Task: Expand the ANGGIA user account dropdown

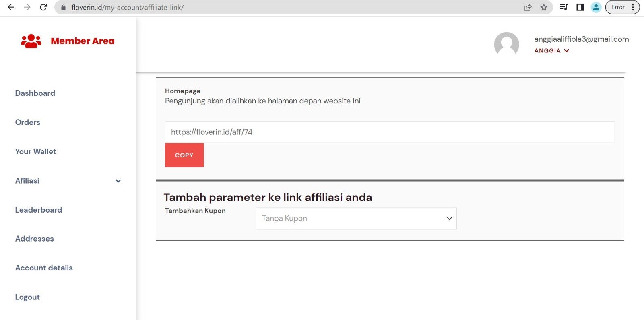Action: 551,51
